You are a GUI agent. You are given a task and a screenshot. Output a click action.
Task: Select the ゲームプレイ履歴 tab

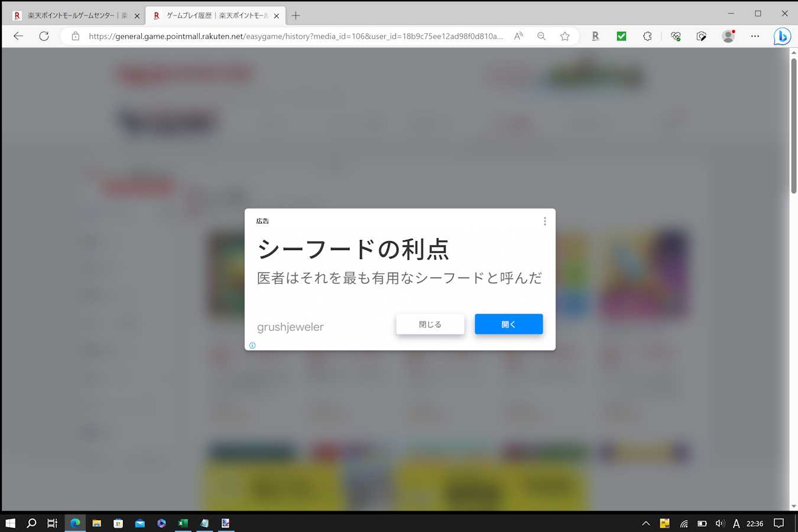click(216, 16)
